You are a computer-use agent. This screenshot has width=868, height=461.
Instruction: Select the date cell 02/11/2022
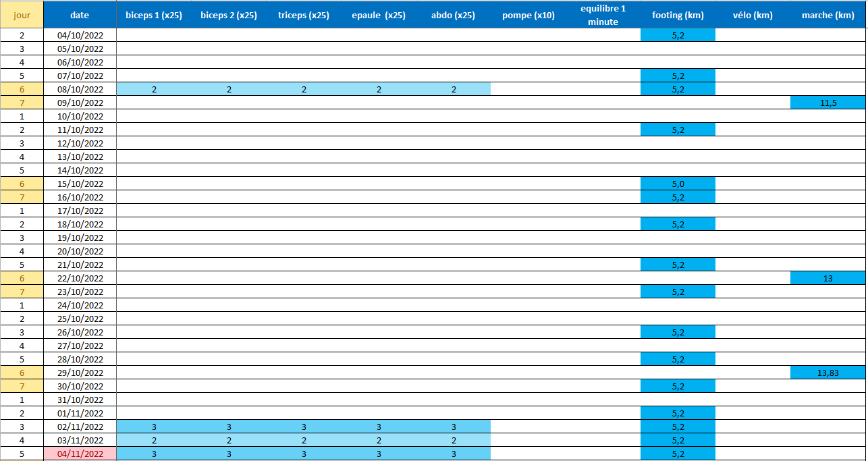click(80, 427)
